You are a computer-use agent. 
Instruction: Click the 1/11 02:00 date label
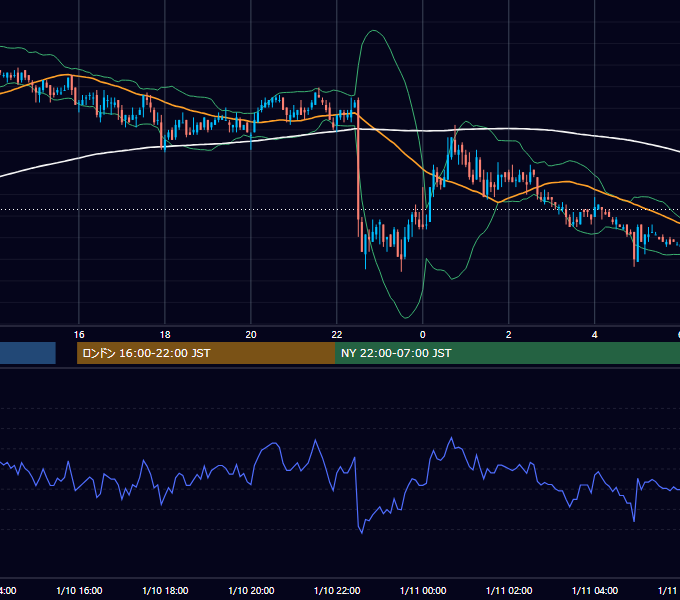(x=509, y=590)
